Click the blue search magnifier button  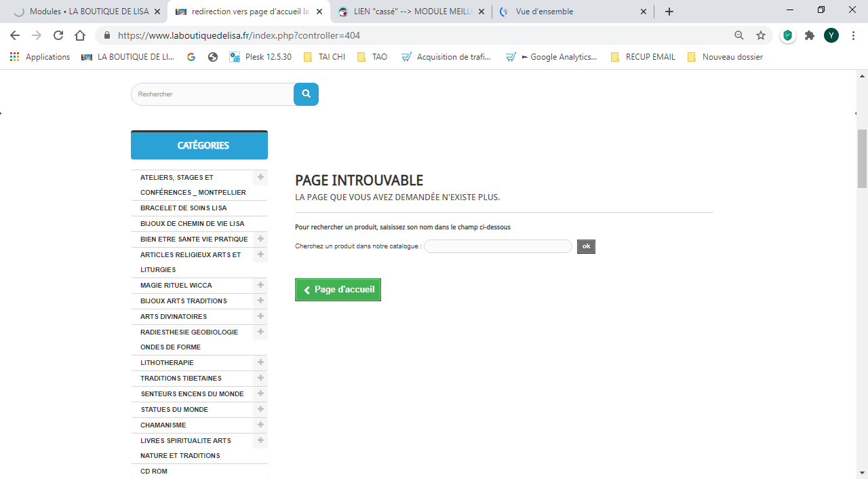click(x=306, y=94)
